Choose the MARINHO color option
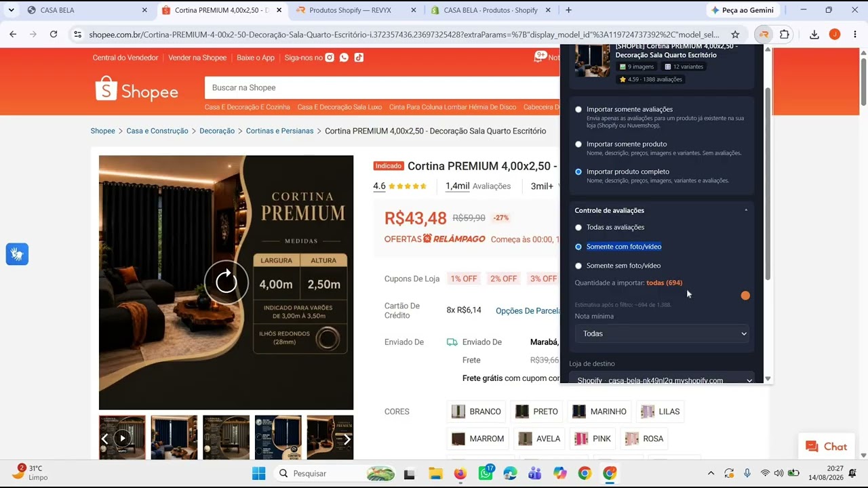 point(599,411)
